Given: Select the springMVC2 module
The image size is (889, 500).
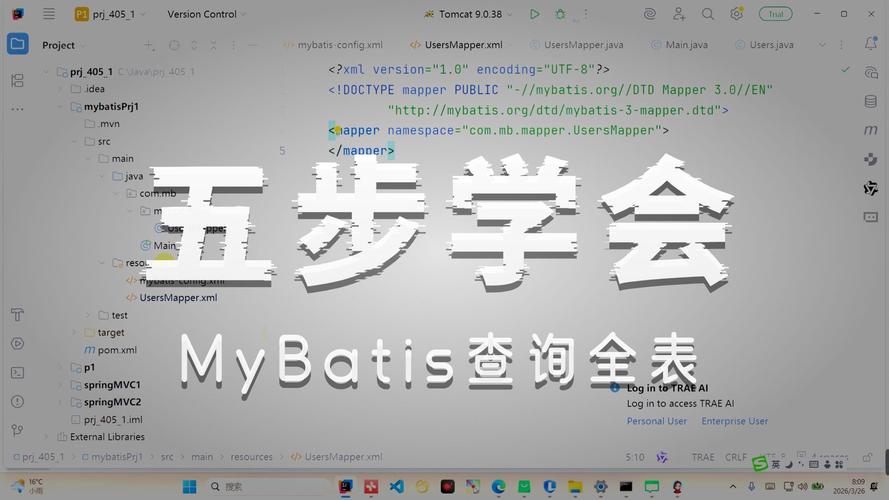Looking at the screenshot, I should point(105,402).
